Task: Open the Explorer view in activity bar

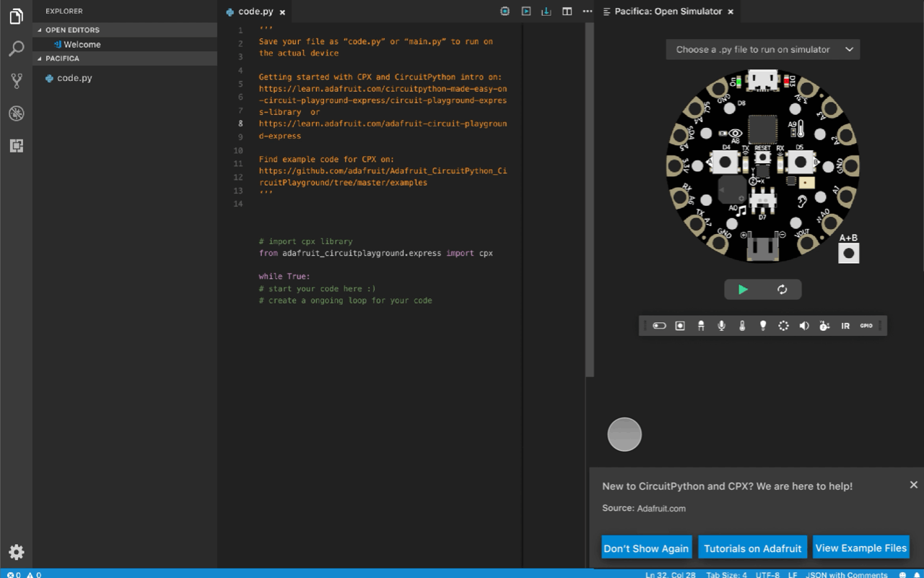Action: click(16, 16)
